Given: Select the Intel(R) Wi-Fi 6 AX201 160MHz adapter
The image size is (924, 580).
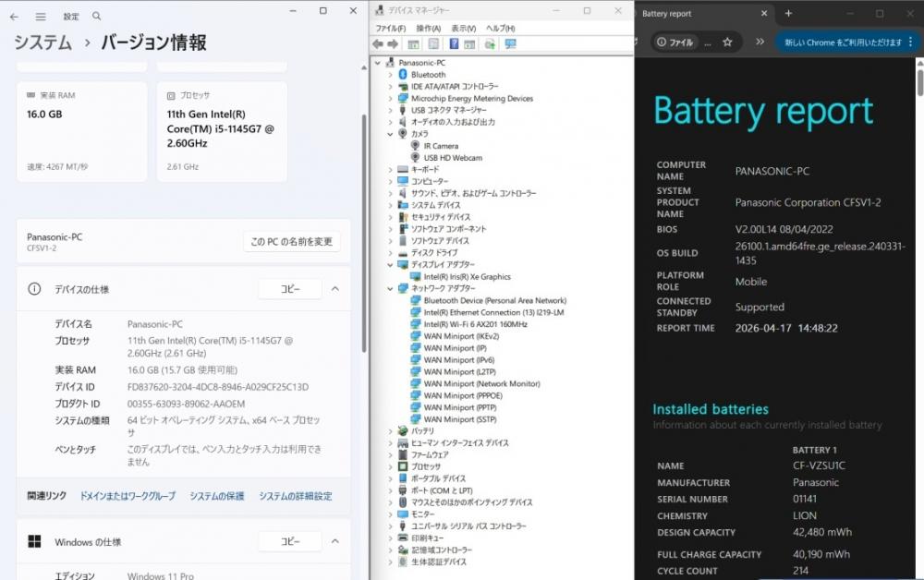Looking at the screenshot, I should coord(475,324).
